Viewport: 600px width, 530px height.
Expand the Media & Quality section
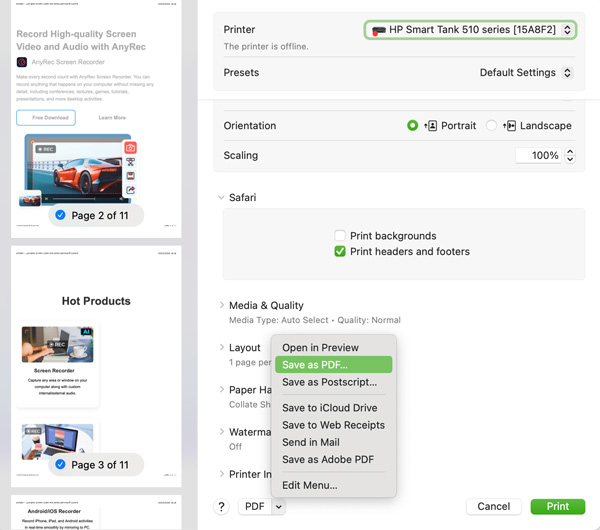[x=222, y=305]
